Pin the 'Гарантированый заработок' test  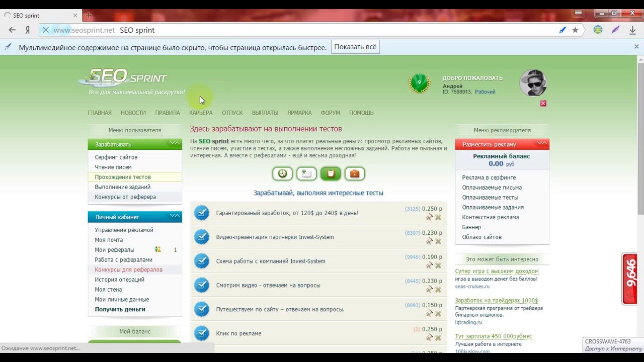pyautogui.click(x=429, y=217)
